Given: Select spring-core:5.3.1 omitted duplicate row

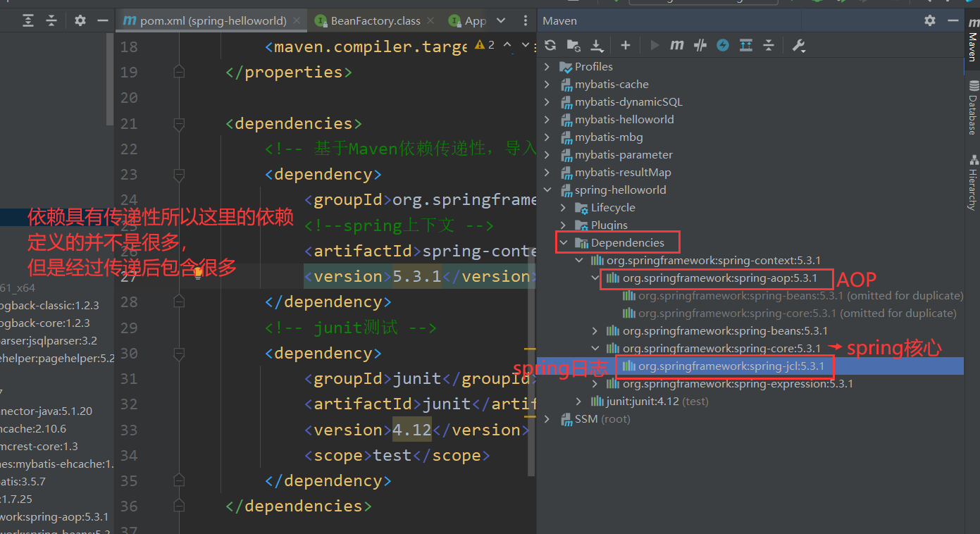Looking at the screenshot, I should click(750, 313).
